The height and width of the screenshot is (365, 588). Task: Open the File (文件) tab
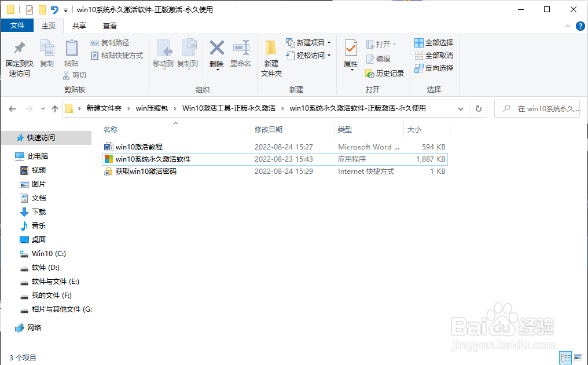(17, 25)
